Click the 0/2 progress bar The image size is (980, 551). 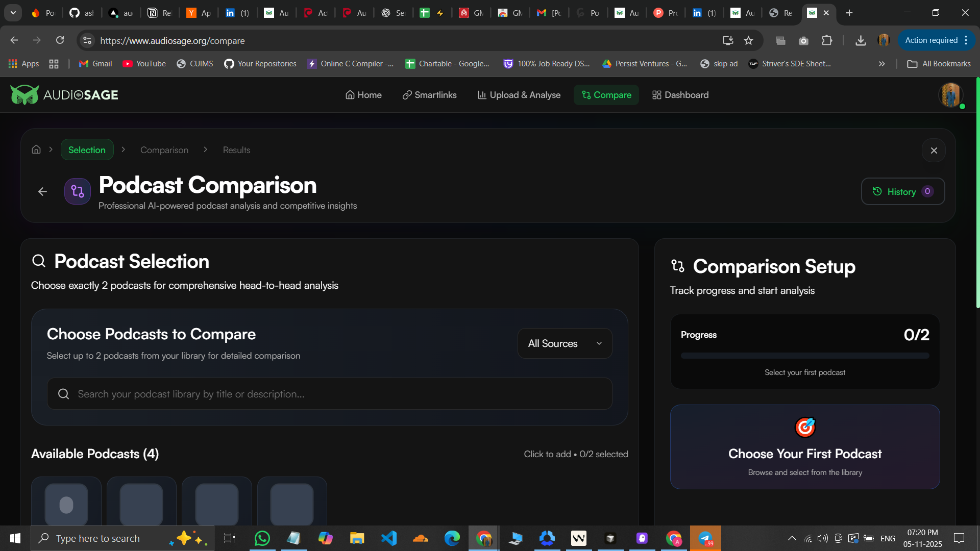pos(805,356)
